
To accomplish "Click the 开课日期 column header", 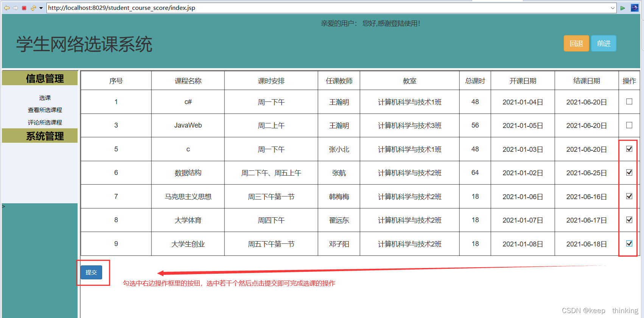I will pyautogui.click(x=523, y=81).
